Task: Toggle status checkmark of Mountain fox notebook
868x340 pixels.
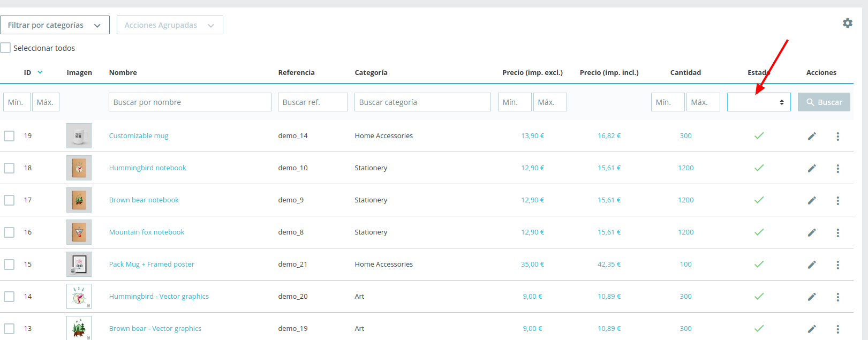Action: click(759, 232)
